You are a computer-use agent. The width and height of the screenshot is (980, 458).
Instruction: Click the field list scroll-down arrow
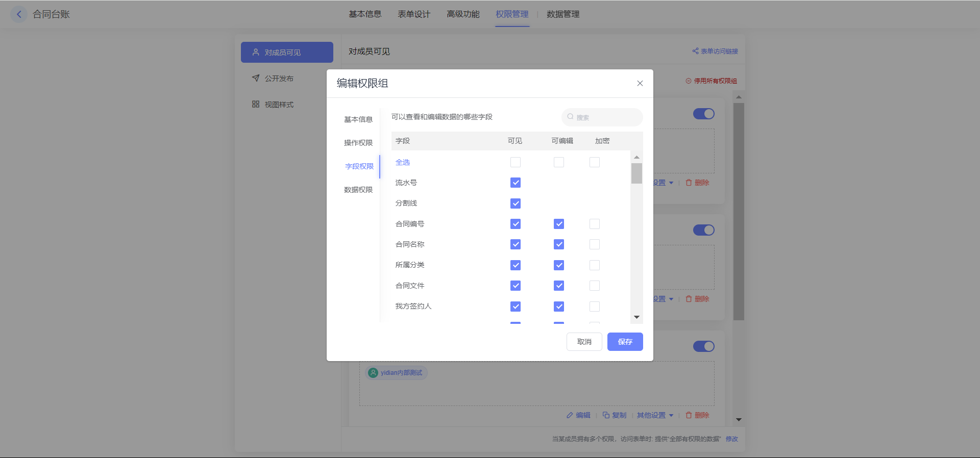pos(636,317)
